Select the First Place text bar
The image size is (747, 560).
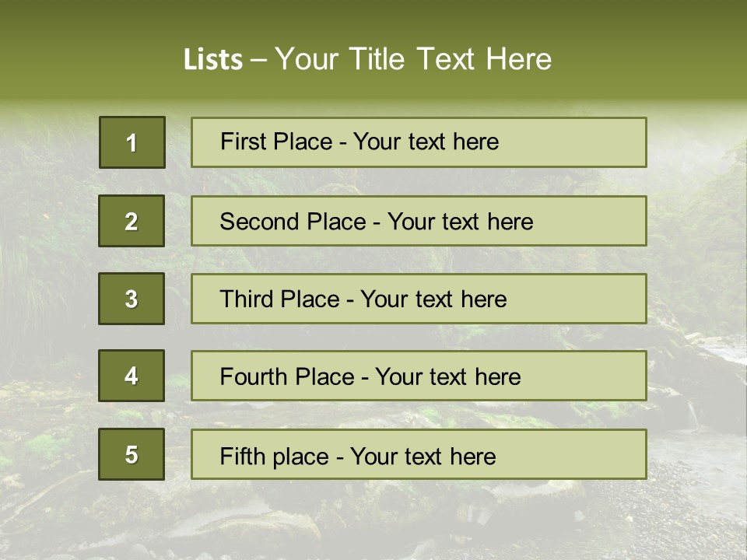tap(419, 142)
